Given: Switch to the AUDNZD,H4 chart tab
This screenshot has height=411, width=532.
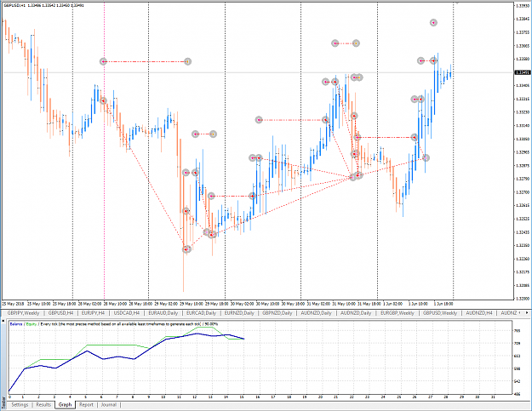Looking at the screenshot, I should [478, 313].
